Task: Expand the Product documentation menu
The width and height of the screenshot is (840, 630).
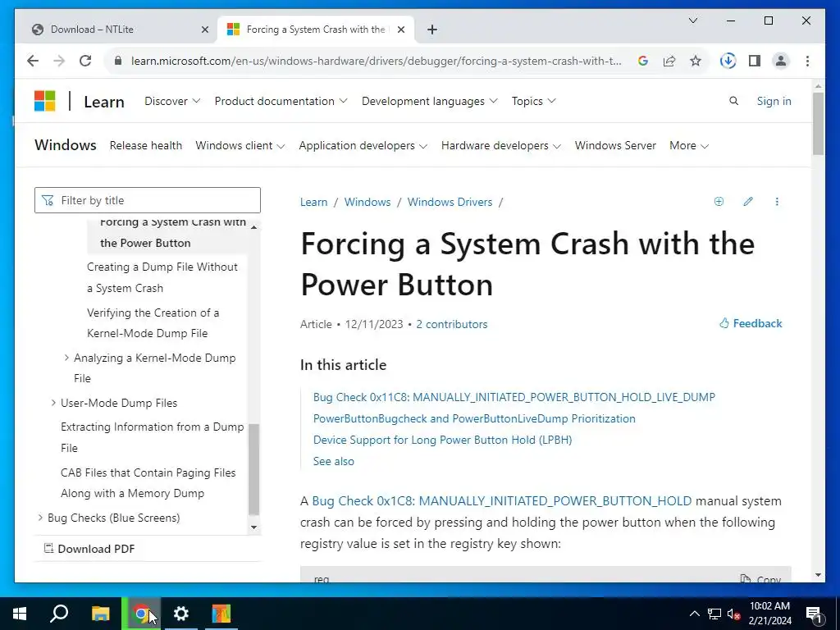Action: coord(281,101)
